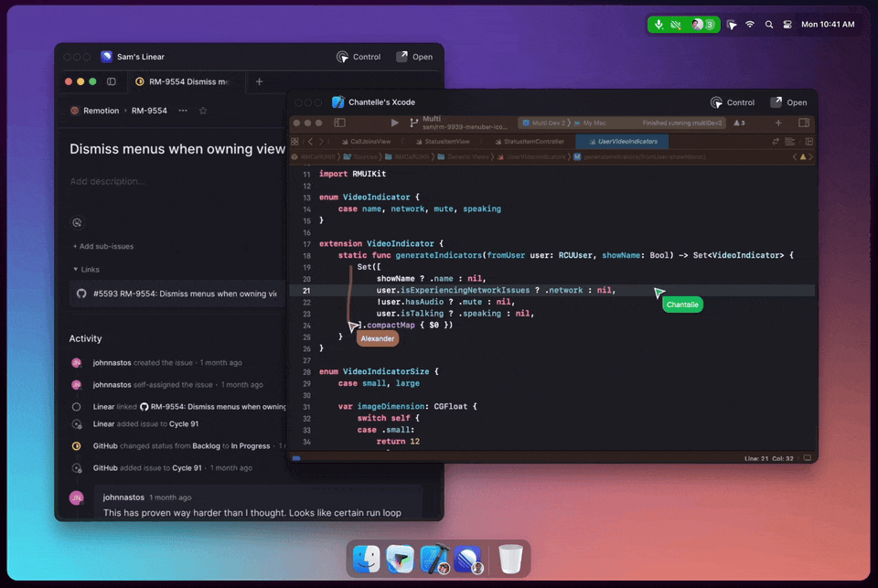
Task: Open Finder from the Dock
Action: pos(366,559)
